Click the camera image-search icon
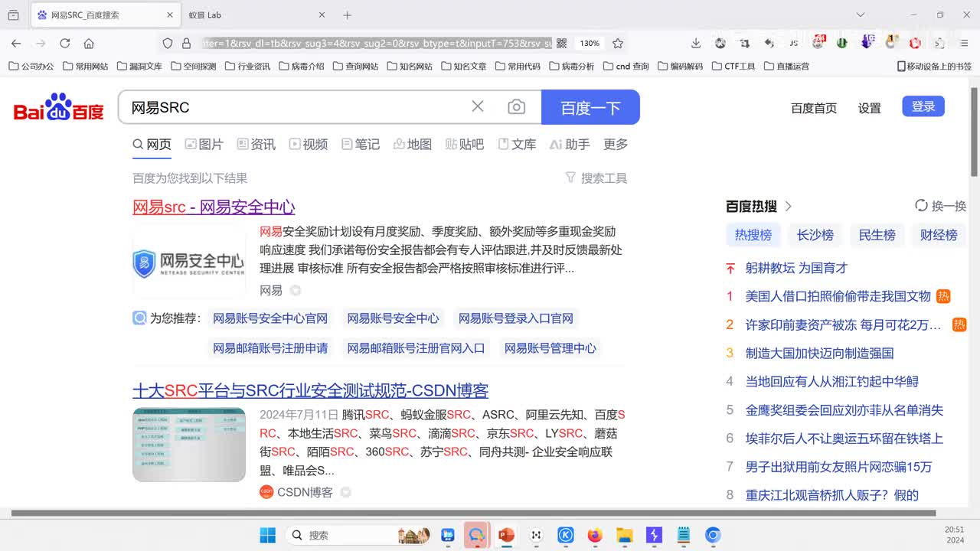Image resolution: width=980 pixels, height=551 pixels. (517, 107)
